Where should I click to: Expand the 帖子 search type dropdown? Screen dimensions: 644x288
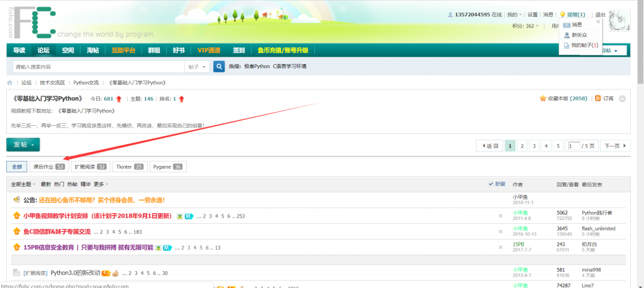197,66
